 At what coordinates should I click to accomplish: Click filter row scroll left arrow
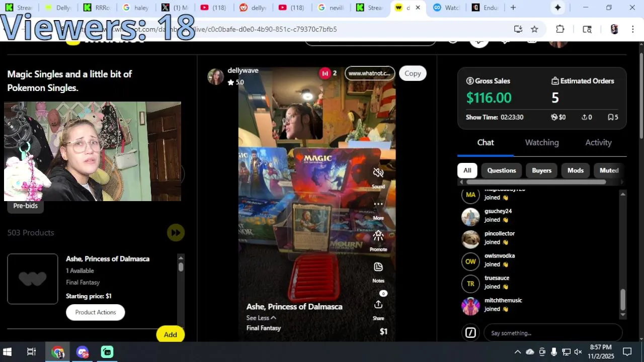(461, 182)
